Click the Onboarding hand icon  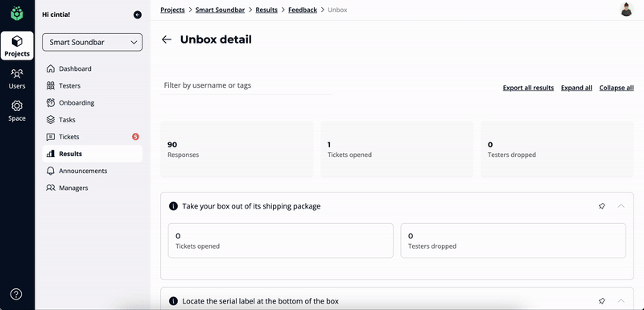[51, 102]
